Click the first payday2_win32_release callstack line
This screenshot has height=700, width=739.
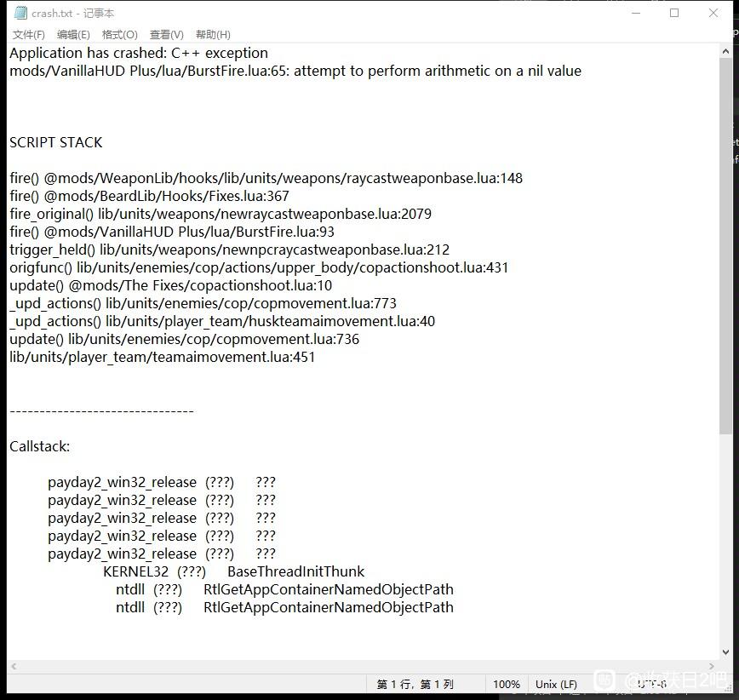coord(162,482)
